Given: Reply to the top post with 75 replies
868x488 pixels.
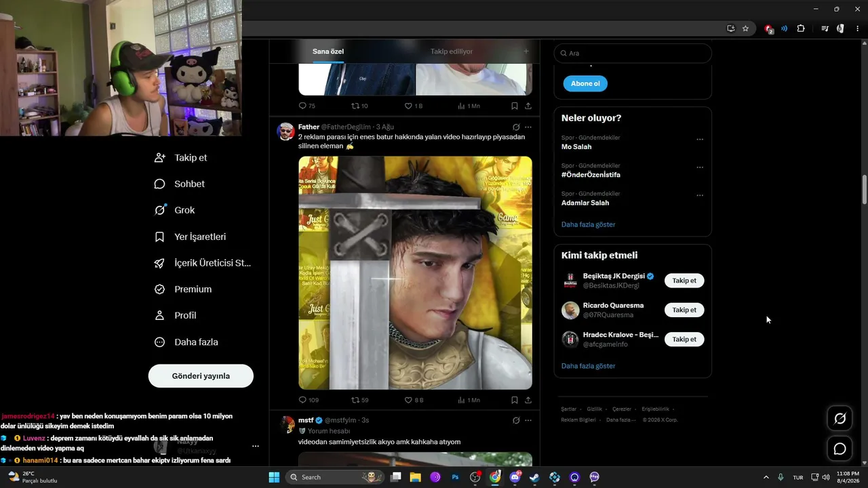Looking at the screenshot, I should [x=307, y=106].
